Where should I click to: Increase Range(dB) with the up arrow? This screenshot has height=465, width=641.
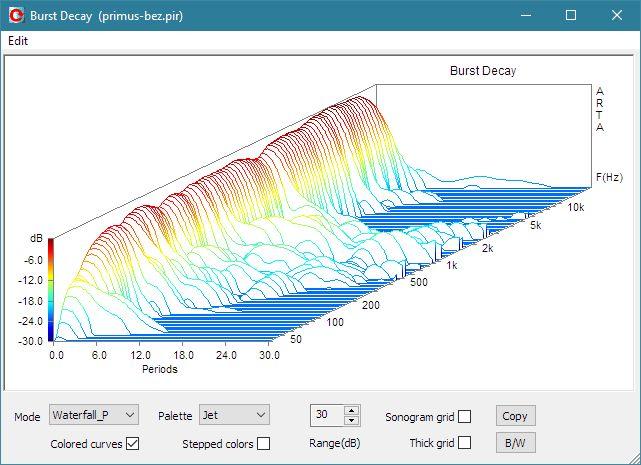tap(351, 410)
